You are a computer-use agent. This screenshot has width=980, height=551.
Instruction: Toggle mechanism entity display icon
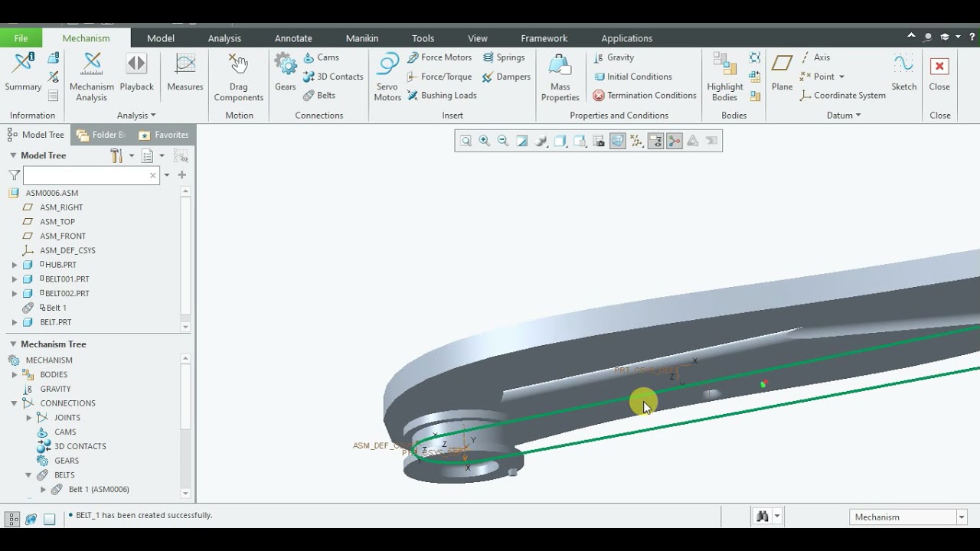coord(675,141)
